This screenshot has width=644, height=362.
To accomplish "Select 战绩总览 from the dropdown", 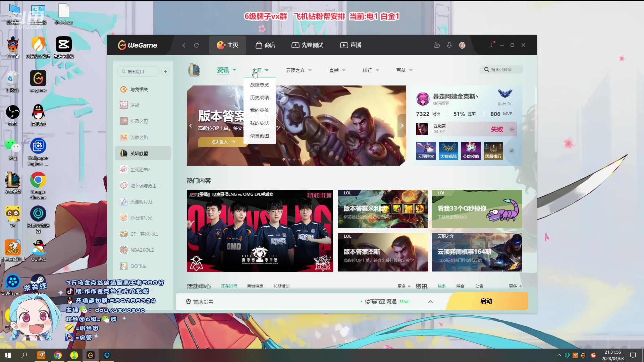I will 260,85.
